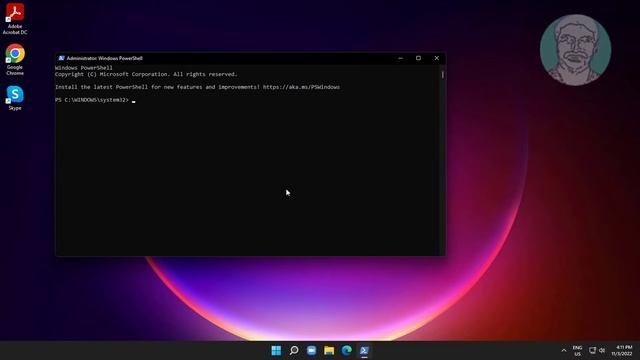Image resolution: width=640 pixels, height=360 pixels.
Task: Click the PS C:\WINDOWS\system32 prompt line
Action: tap(95, 100)
